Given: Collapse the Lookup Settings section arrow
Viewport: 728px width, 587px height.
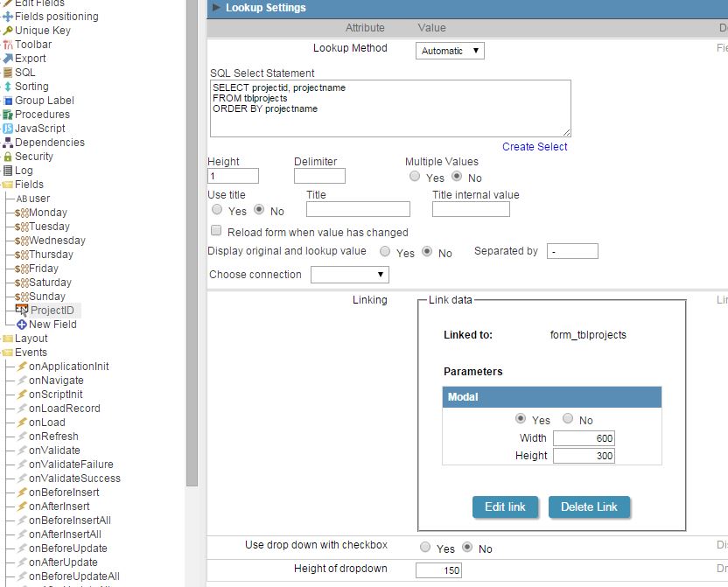Looking at the screenshot, I should tap(216, 7).
